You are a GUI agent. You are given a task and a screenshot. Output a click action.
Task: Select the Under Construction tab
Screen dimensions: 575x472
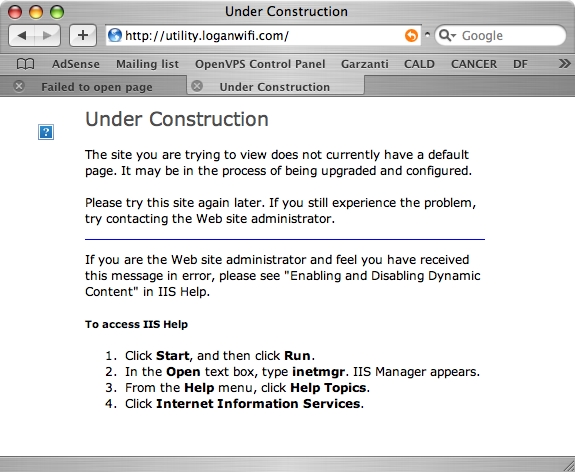point(275,87)
